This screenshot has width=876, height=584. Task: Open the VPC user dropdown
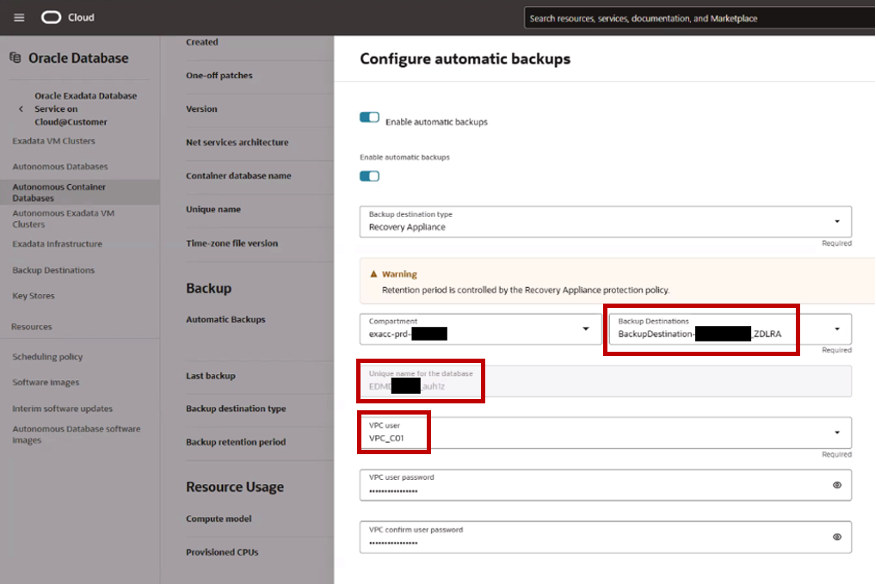[837, 432]
